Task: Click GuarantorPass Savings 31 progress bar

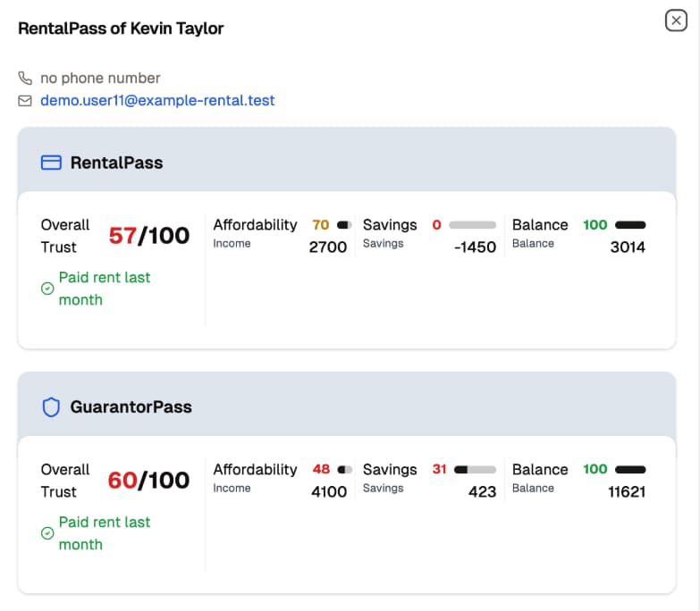Action: pyautogui.click(x=475, y=470)
